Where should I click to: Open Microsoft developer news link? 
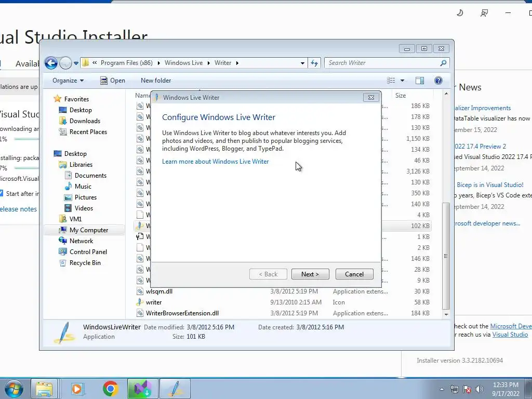(x=487, y=223)
